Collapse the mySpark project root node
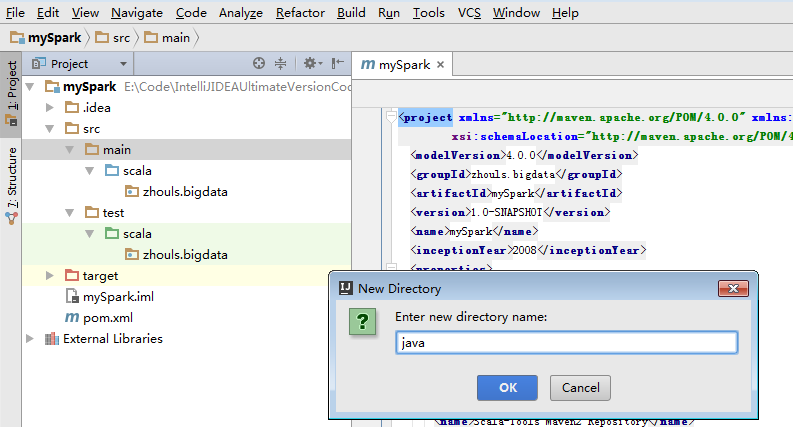 point(30,87)
